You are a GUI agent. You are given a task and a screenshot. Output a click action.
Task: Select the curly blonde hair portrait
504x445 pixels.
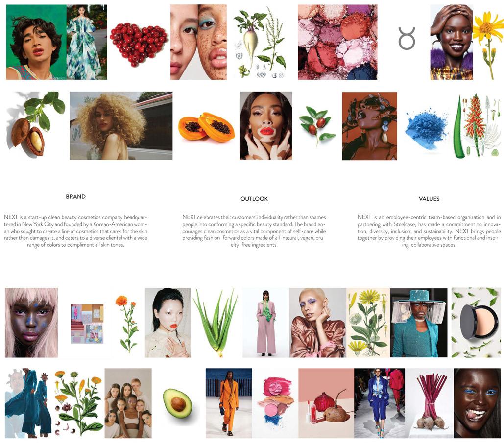[121, 126]
